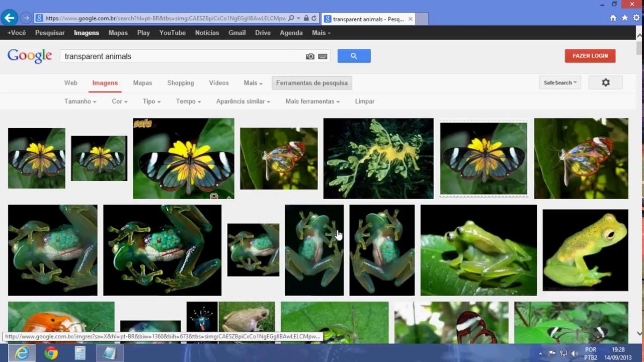Expand the Aparência similar dropdown

(x=243, y=101)
